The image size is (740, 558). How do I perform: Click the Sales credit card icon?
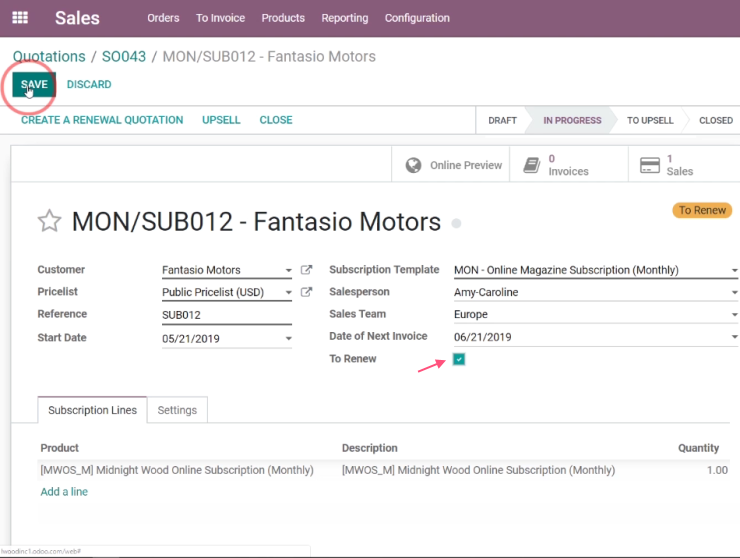(650, 165)
